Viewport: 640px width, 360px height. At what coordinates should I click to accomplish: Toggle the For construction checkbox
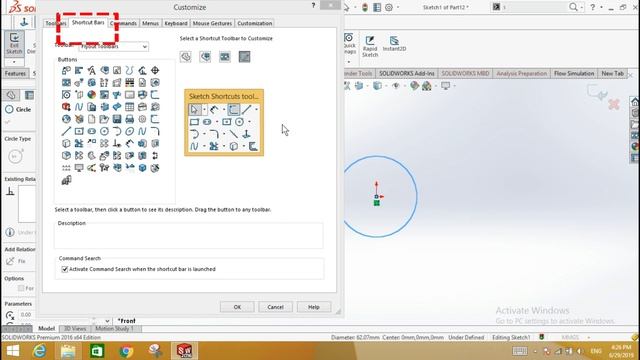[x=21, y=288]
